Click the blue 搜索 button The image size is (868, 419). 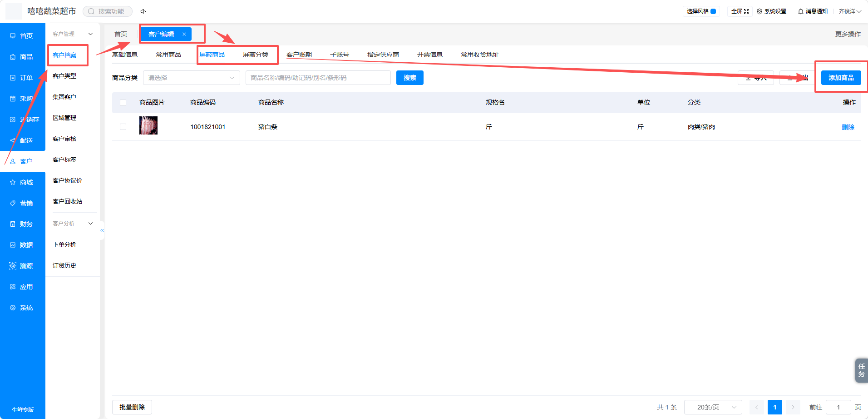[x=410, y=78]
